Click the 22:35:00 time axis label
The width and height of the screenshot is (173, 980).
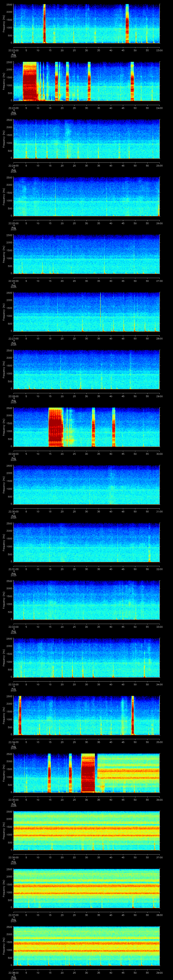coord(13,800)
